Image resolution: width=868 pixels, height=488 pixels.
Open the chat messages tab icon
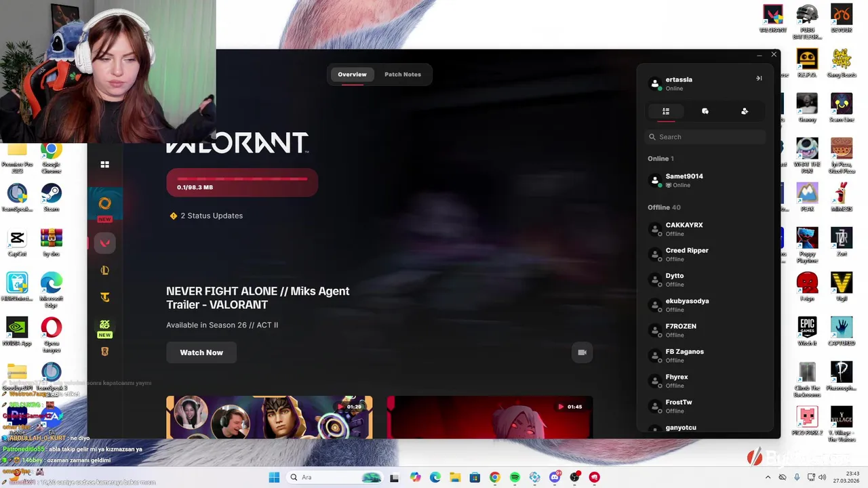click(705, 111)
